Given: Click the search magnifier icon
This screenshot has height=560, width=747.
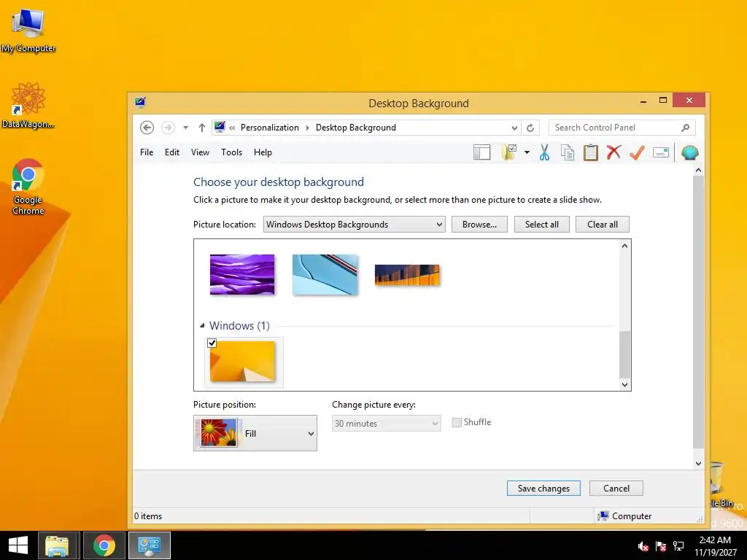Looking at the screenshot, I should click(x=685, y=128).
